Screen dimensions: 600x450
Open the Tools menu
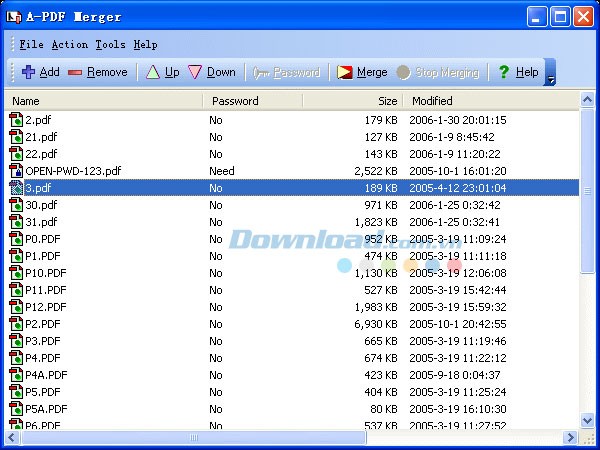(x=110, y=45)
